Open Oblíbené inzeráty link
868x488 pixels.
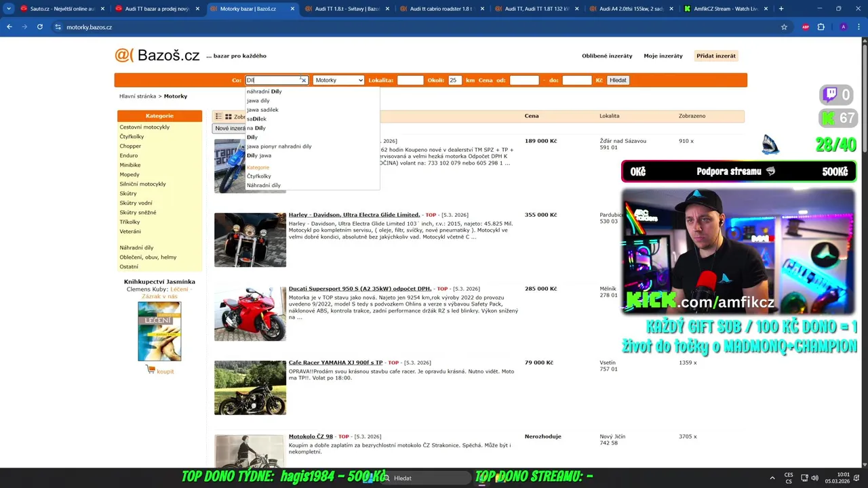(607, 56)
